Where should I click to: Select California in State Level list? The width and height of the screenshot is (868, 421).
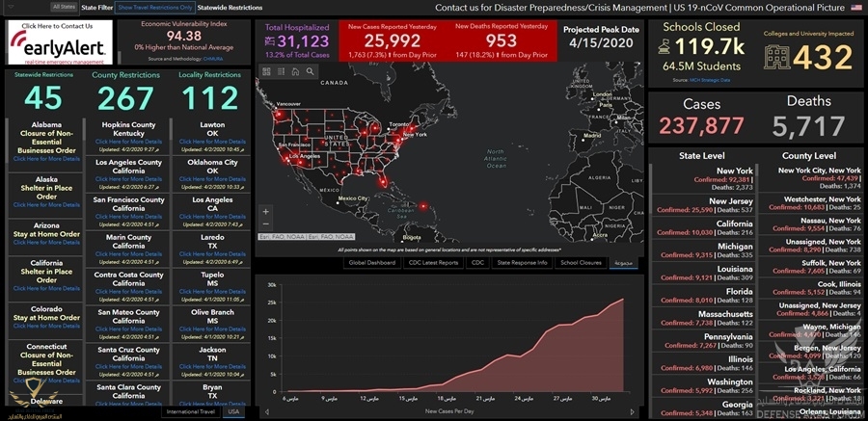pos(703,228)
